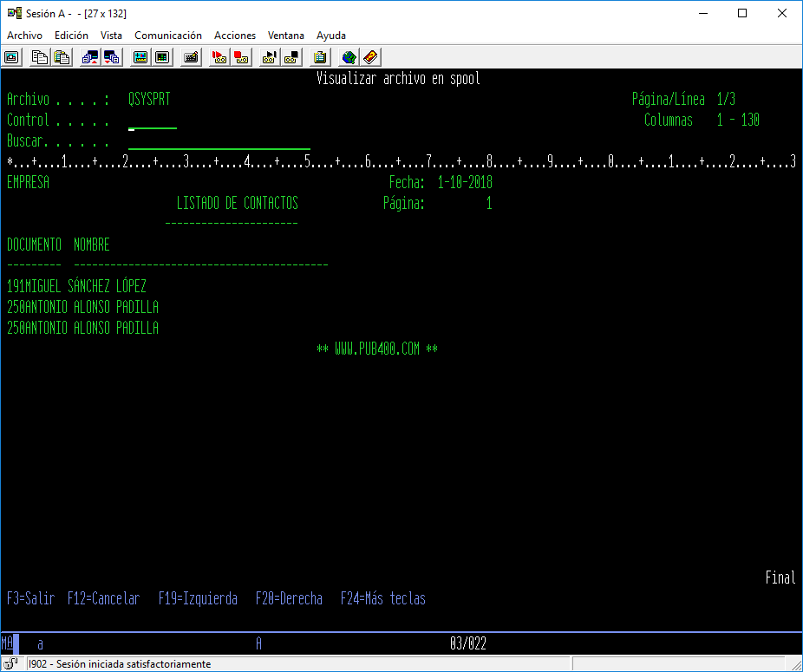The image size is (803, 672).
Task: Open the keyboard remap icon
Action: pos(191,57)
